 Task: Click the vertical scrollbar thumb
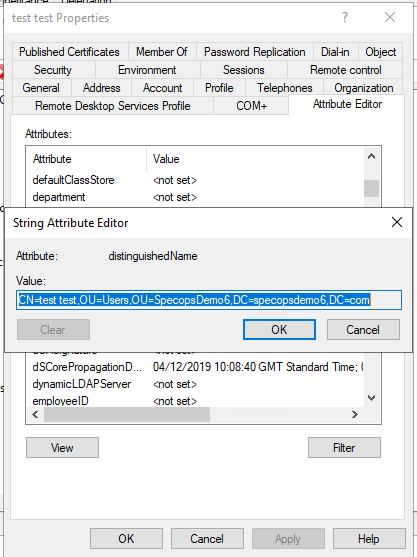[x=371, y=188]
